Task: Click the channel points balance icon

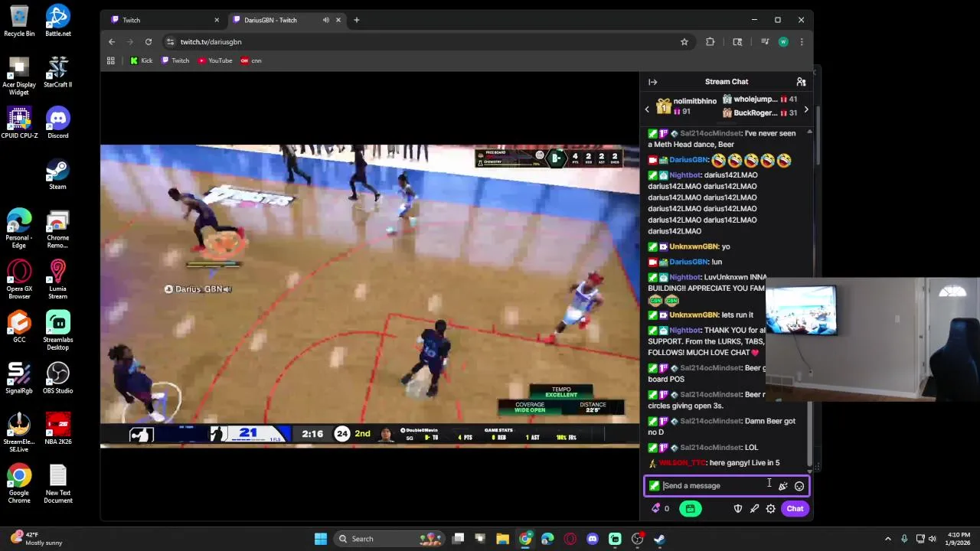Action: click(660, 509)
